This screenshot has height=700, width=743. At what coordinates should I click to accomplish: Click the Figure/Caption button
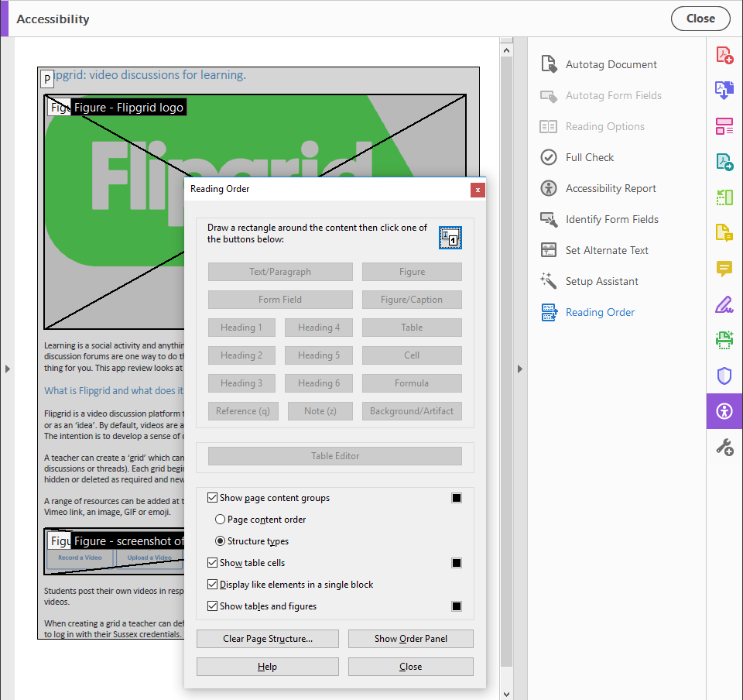(412, 300)
